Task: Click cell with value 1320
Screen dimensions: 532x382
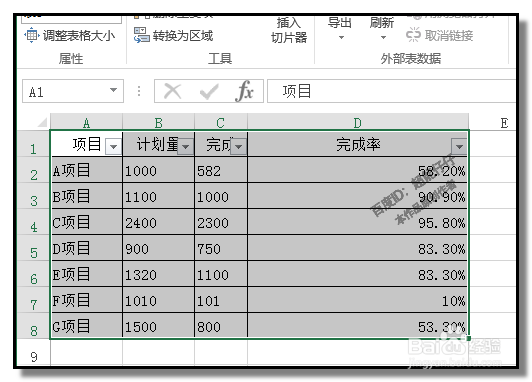Action: tap(158, 274)
